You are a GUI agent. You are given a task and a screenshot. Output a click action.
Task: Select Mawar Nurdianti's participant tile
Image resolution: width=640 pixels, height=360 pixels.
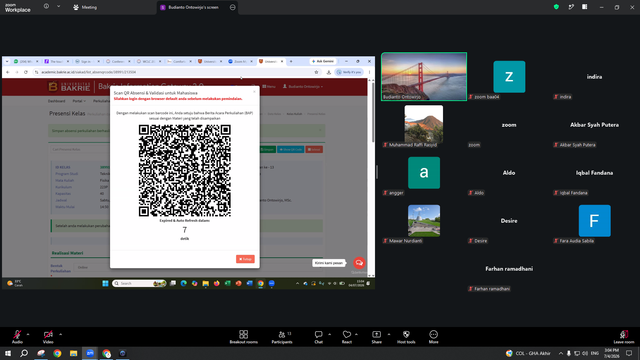[424, 220]
